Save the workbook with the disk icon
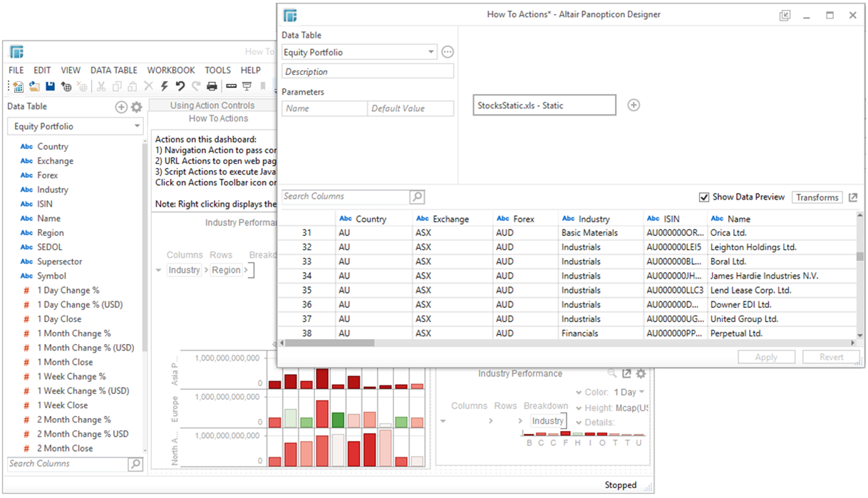The height and width of the screenshot is (498, 868). [x=51, y=86]
